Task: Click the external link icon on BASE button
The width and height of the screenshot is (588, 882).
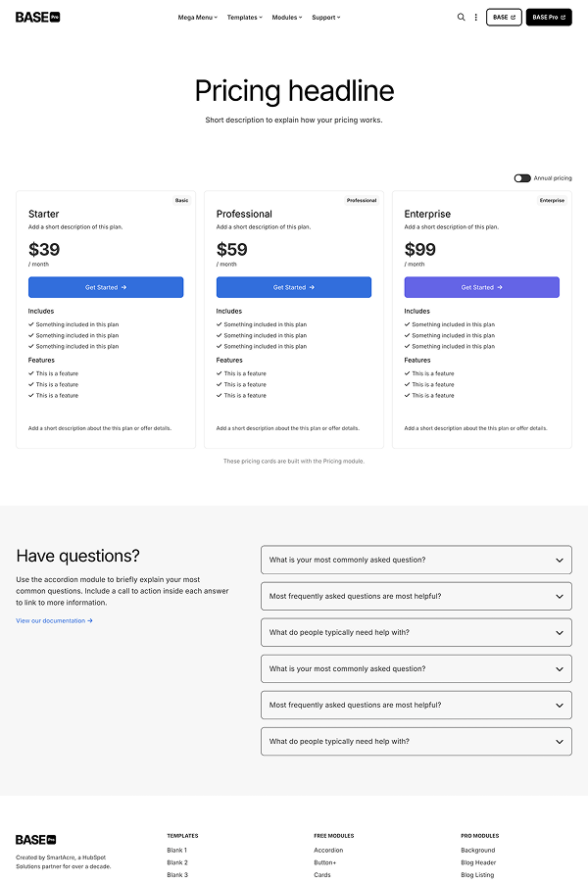Action: (514, 17)
